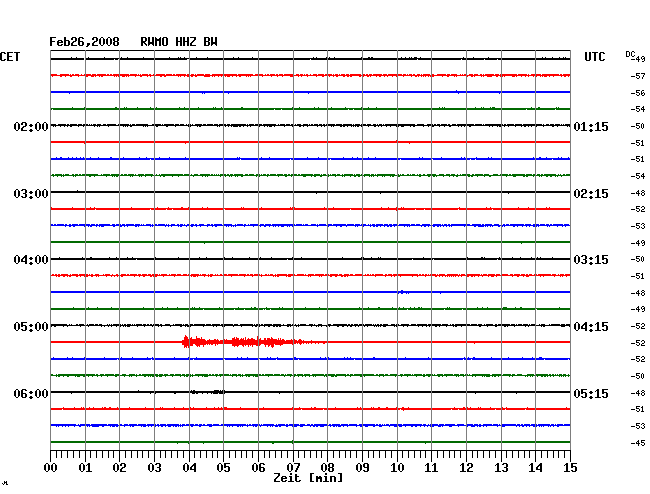Click the DC value -45

tap(638, 443)
